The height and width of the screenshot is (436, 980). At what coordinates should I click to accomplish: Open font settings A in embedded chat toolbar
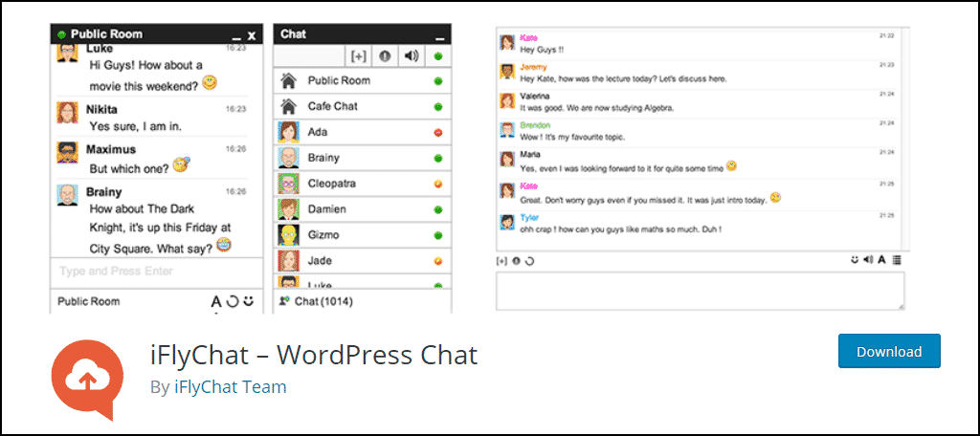pos(881,260)
